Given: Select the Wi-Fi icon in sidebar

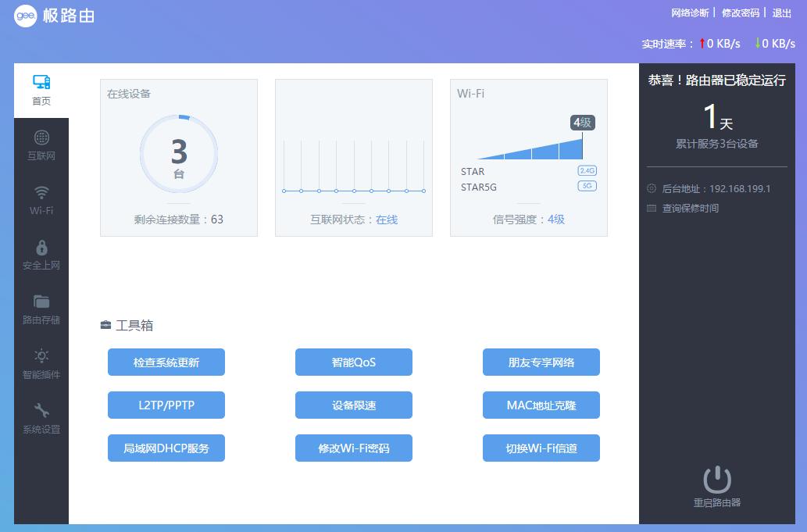Looking at the screenshot, I should click(41, 193).
